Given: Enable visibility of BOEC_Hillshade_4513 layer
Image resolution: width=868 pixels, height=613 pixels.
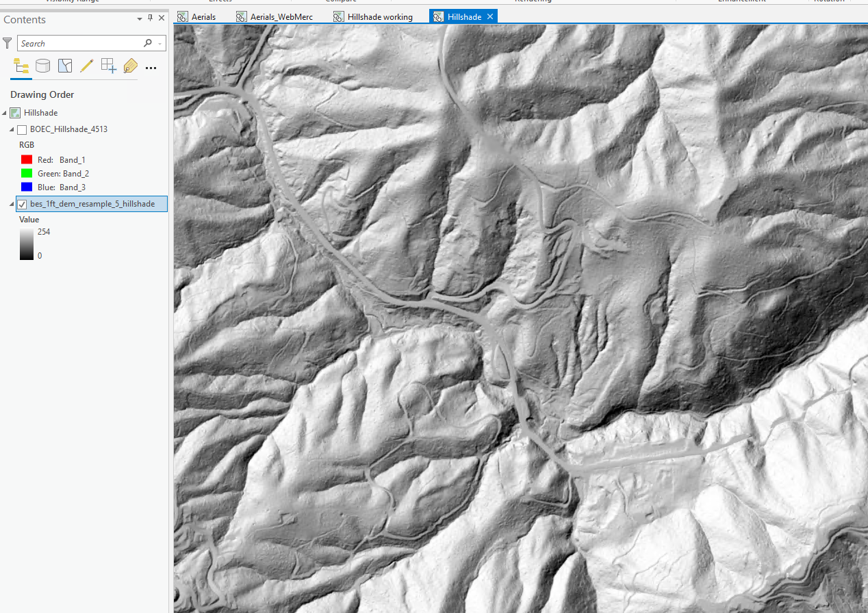Looking at the screenshot, I should click(21, 129).
